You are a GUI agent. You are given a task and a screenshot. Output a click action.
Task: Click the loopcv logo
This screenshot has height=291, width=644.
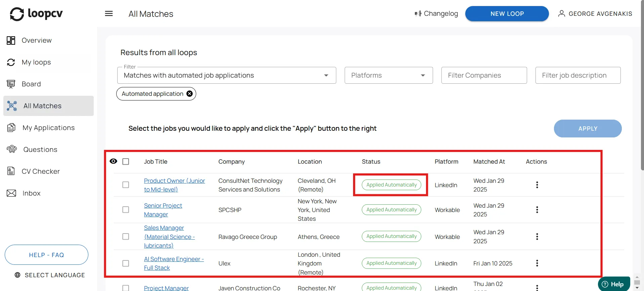(36, 14)
